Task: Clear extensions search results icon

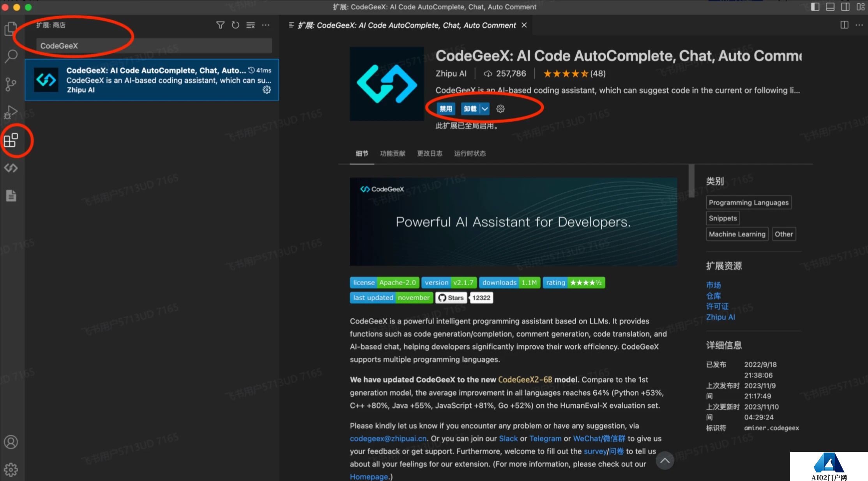Action: pyautogui.click(x=251, y=25)
